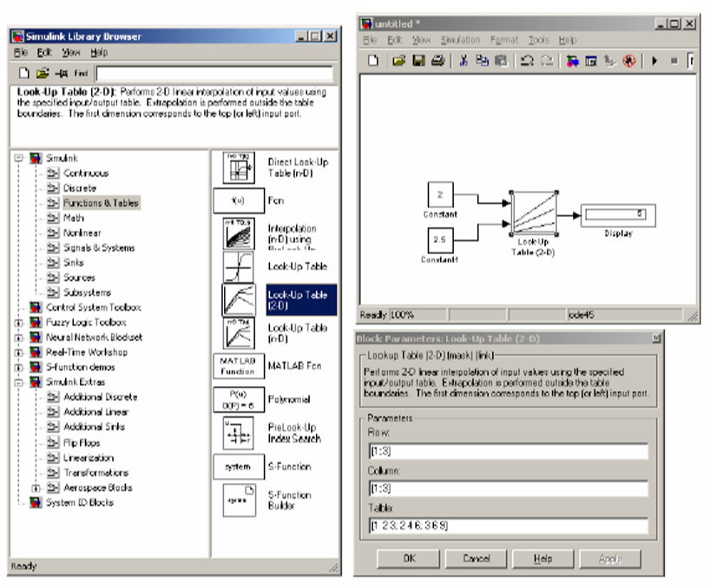Image resolution: width=723 pixels, height=588 pixels.
Task: Click the Library Browser search input field
Action: click(214, 73)
